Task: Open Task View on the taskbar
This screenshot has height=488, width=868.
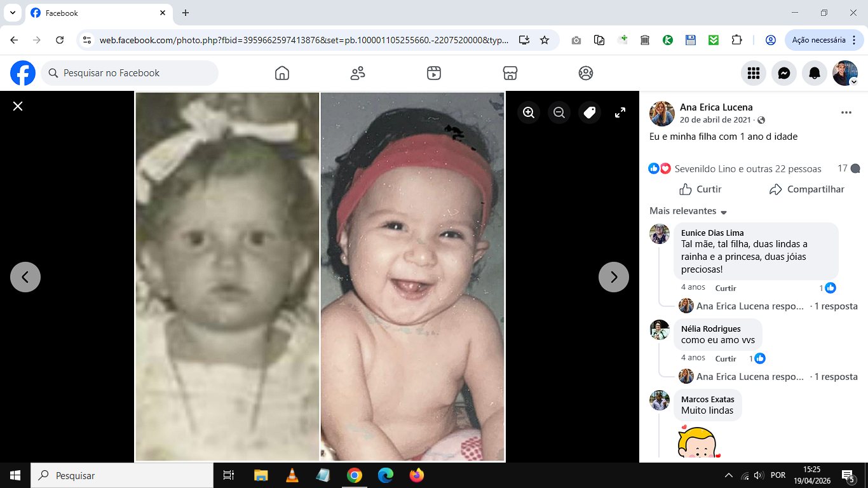Action: 229,475
